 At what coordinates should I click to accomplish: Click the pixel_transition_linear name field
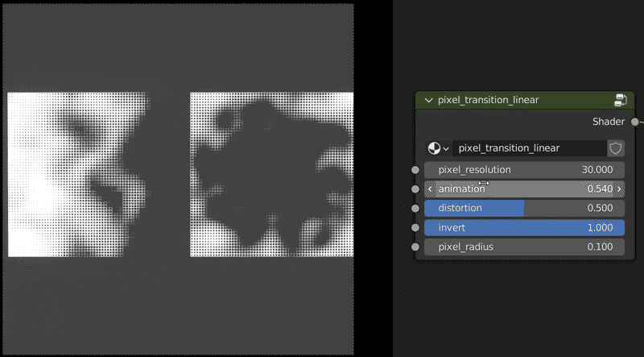pos(529,148)
